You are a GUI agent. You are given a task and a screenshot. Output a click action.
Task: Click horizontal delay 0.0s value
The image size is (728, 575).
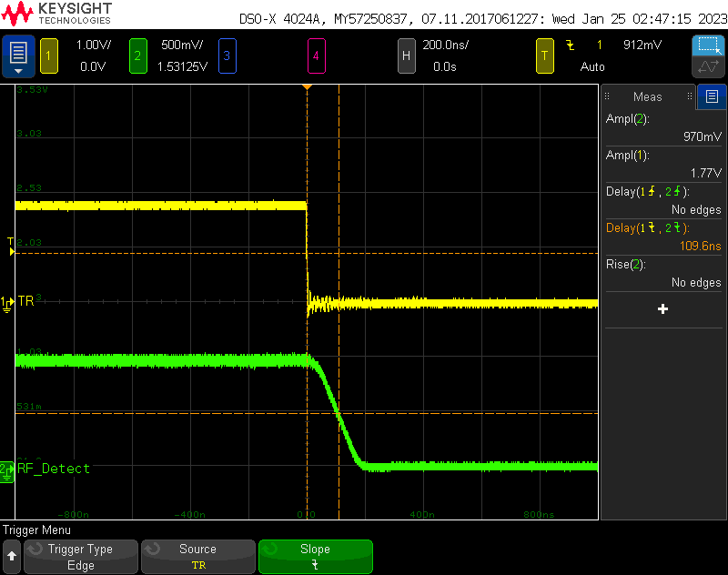point(445,66)
